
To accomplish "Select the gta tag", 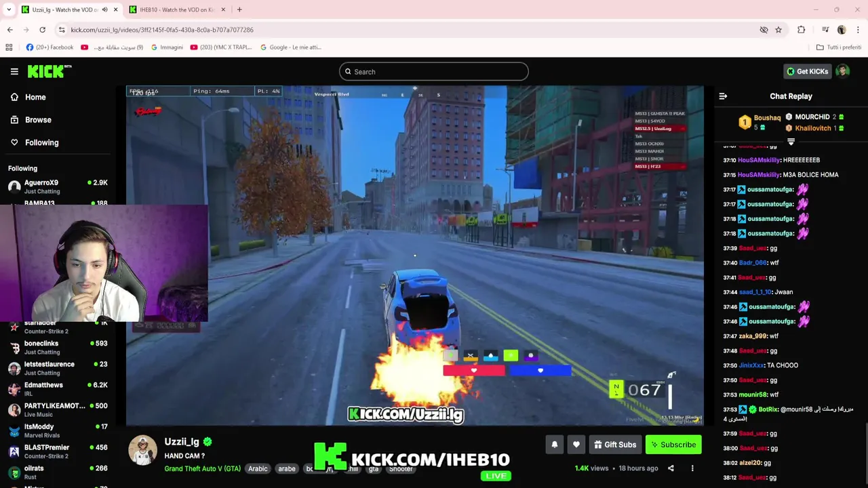I will click(x=374, y=468).
